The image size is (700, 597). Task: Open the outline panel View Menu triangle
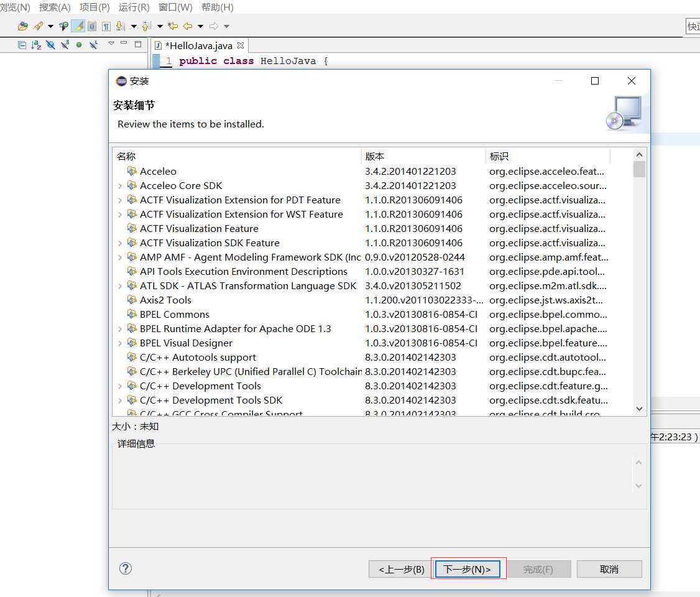tap(111, 44)
